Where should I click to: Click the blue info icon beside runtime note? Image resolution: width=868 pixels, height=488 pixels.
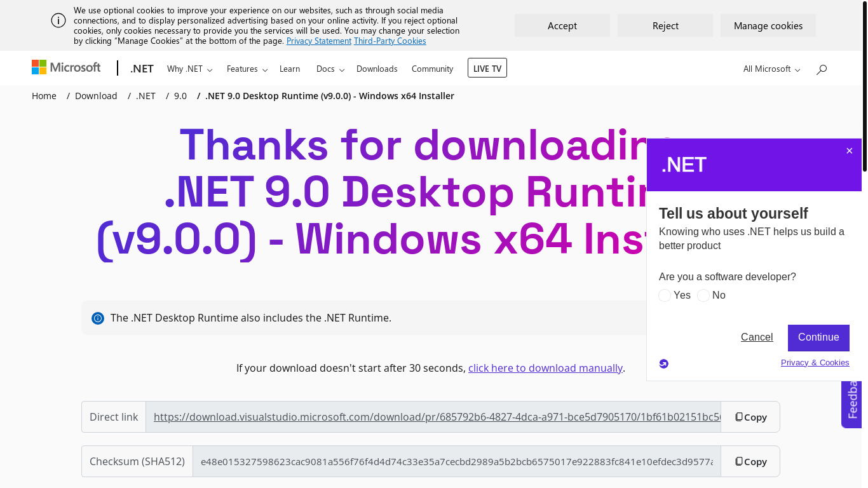click(x=98, y=318)
